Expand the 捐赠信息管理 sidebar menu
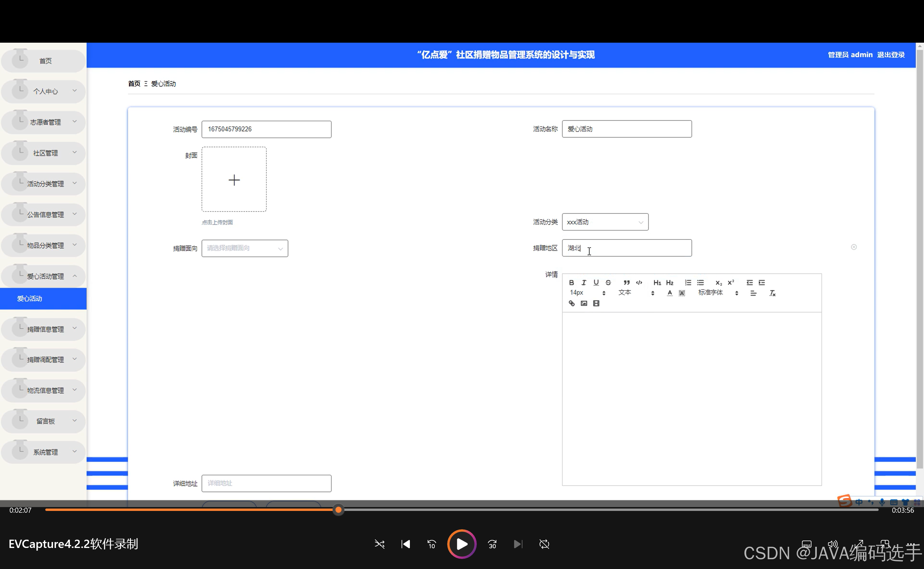This screenshot has width=924, height=569. (x=43, y=329)
